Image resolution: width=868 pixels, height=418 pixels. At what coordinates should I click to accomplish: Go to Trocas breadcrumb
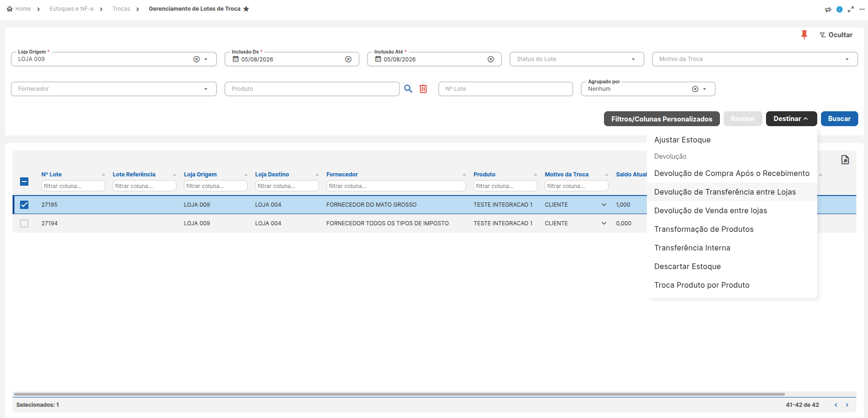[121, 9]
